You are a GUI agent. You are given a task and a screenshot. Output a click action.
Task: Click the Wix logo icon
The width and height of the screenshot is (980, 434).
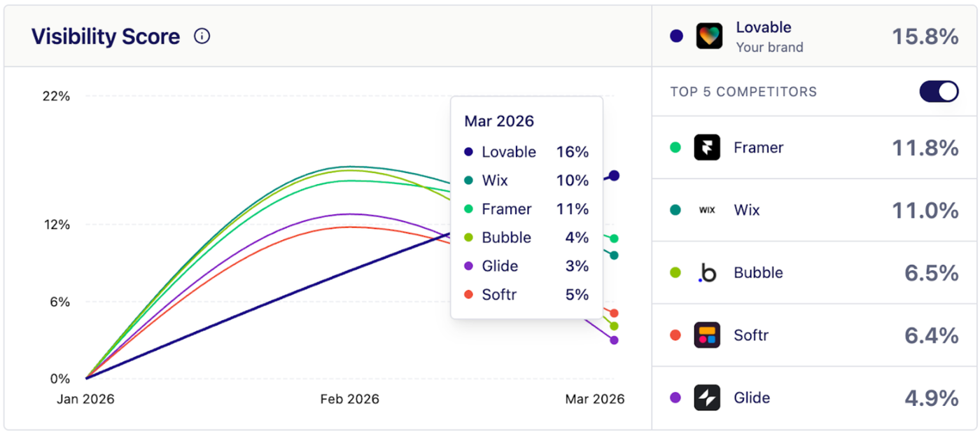tap(708, 210)
